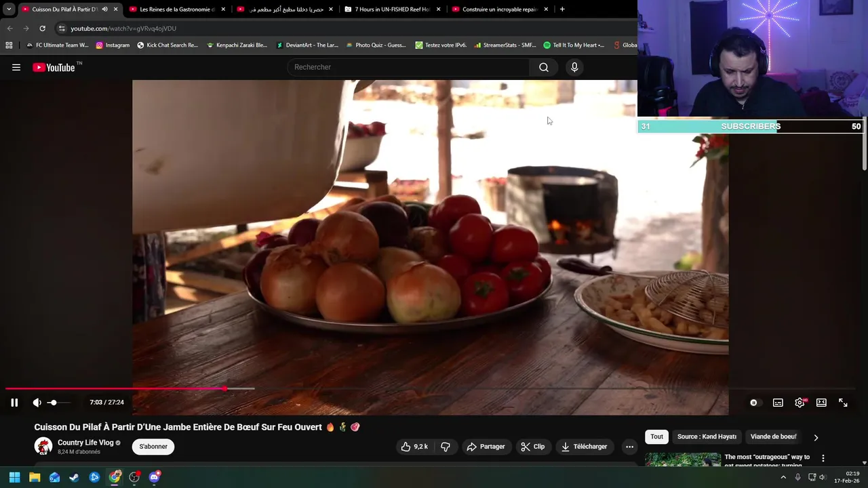Click the Télécharger button

coord(584,447)
